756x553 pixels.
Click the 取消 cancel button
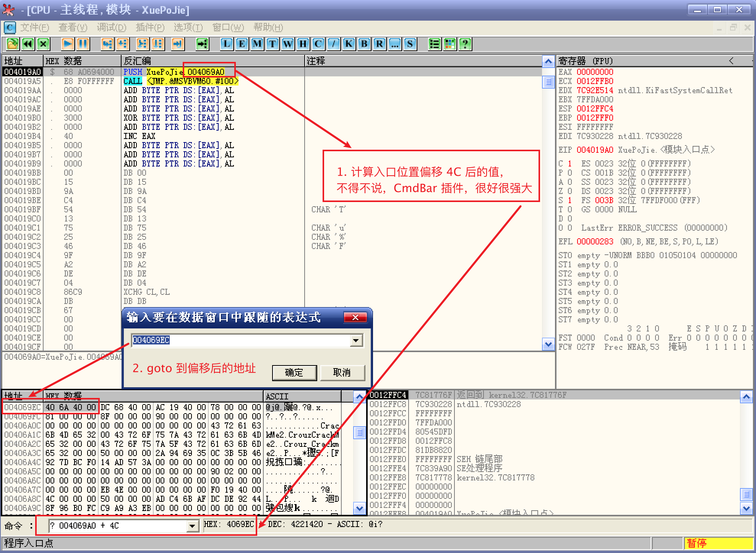pos(342,372)
